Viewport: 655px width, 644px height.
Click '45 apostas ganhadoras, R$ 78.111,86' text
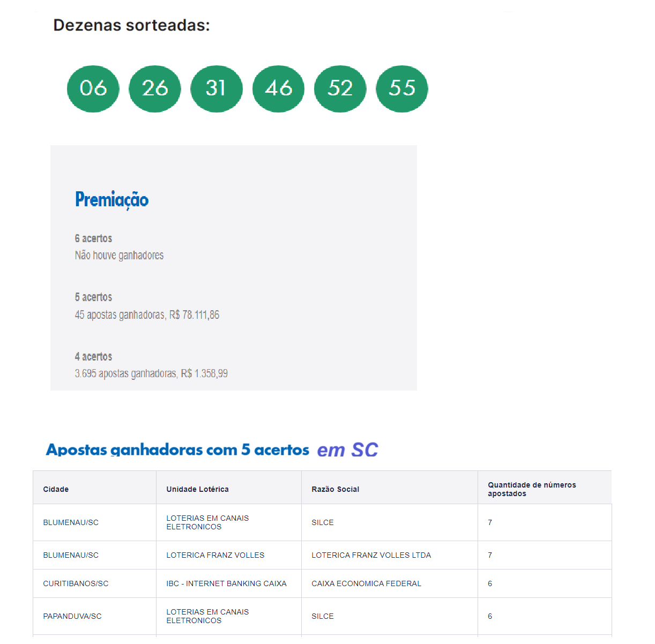pyautogui.click(x=147, y=314)
